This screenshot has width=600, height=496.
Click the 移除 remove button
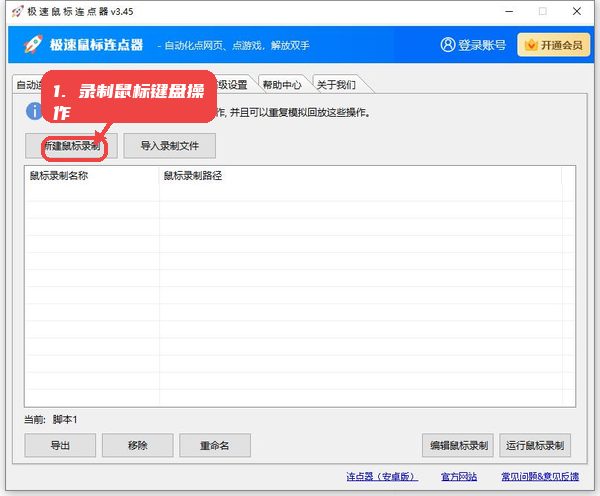pyautogui.click(x=138, y=445)
